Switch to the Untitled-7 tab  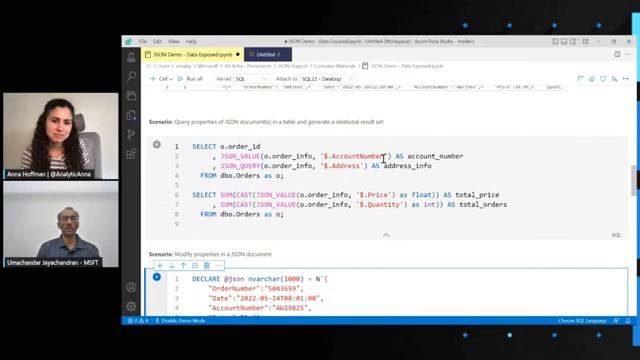268,54
